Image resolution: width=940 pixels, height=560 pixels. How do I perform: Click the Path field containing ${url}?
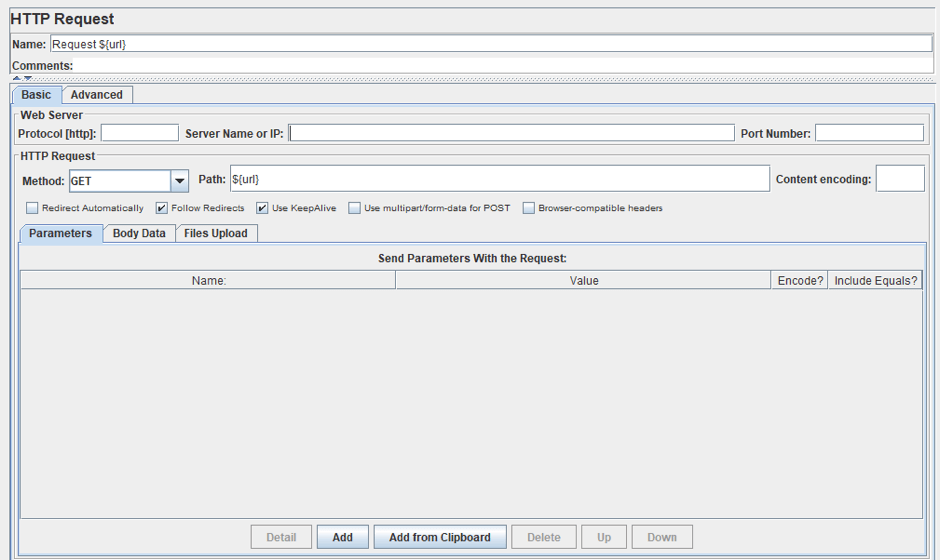click(500, 179)
